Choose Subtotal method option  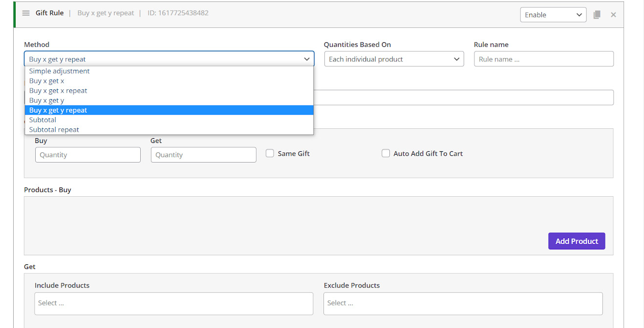(43, 120)
